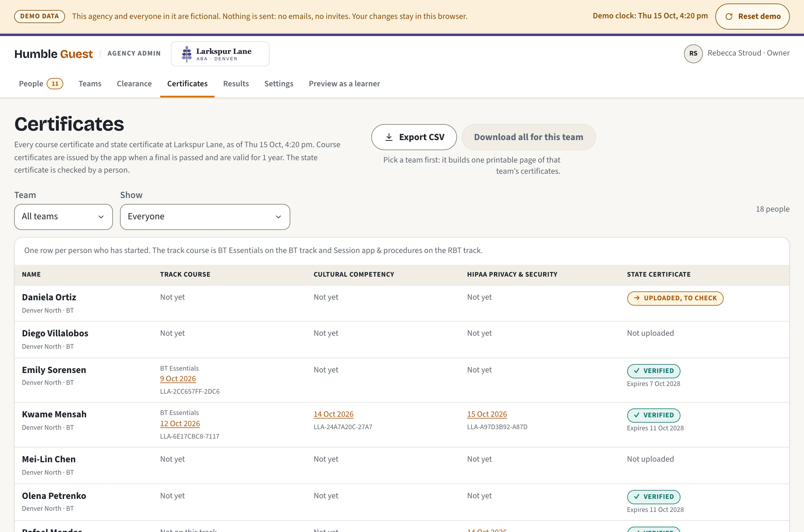Screen dimensions: 804x532
Task: Click Diego Villalobos's Not uploaded status
Action: coord(650,333)
